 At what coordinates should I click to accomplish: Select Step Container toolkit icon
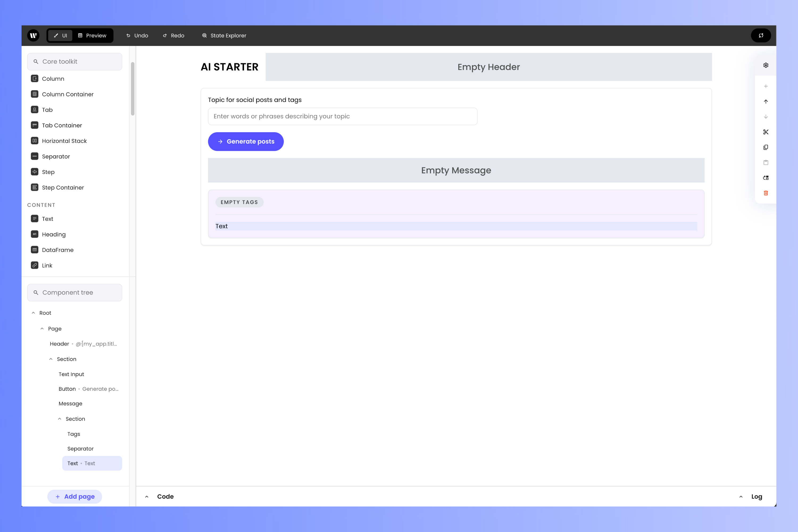35,187
